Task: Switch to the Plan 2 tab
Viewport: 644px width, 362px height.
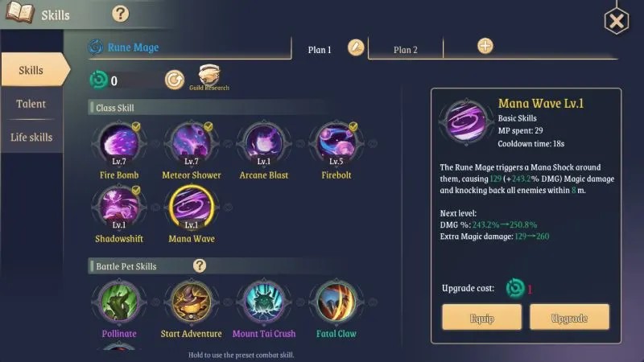Action: [x=406, y=50]
